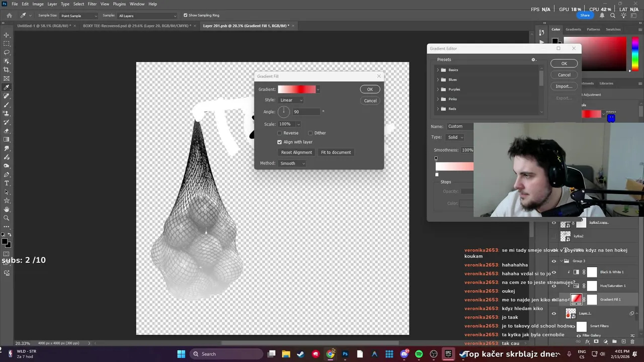Click the new group folder icon
Viewport: 644px width, 362px height.
(614, 341)
